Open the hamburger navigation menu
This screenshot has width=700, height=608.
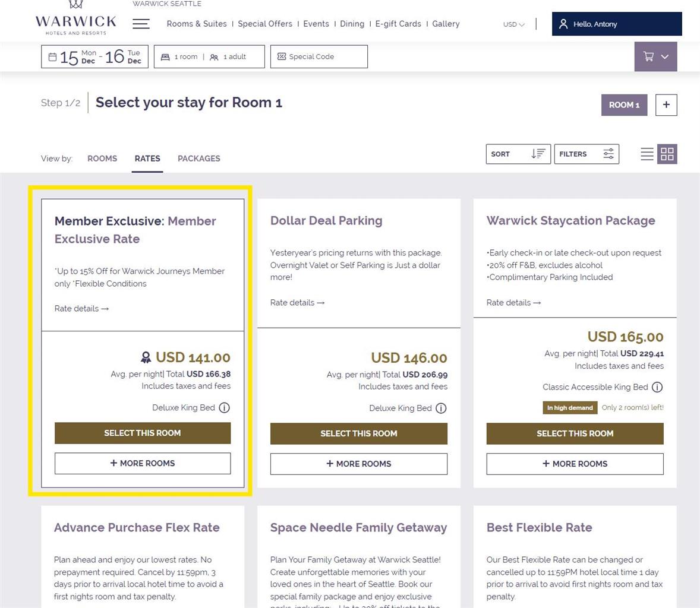[x=141, y=24]
